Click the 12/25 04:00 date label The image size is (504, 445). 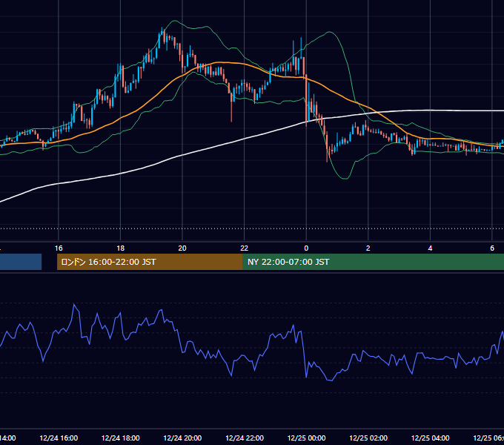coord(431,438)
